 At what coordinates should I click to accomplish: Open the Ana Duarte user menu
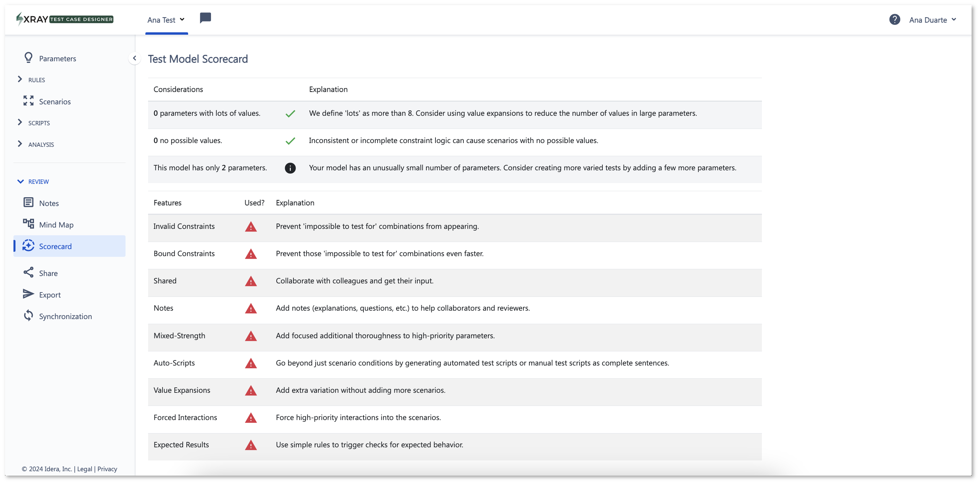click(933, 20)
